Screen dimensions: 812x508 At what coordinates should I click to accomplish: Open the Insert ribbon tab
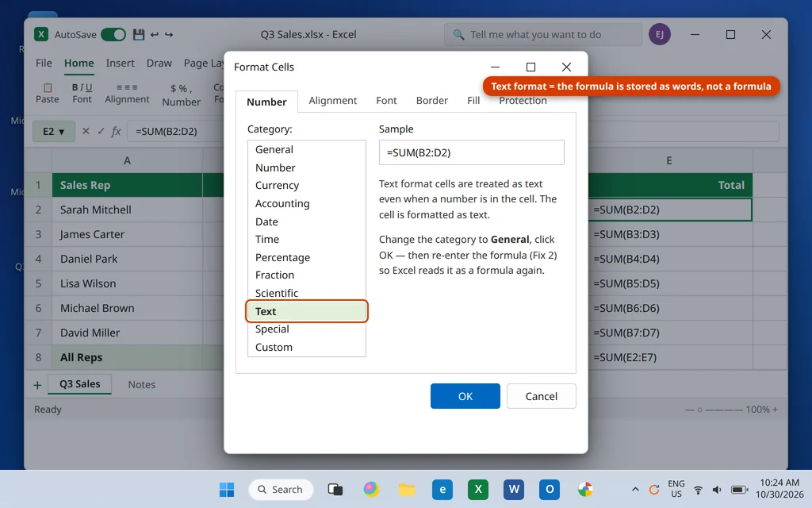click(x=121, y=63)
